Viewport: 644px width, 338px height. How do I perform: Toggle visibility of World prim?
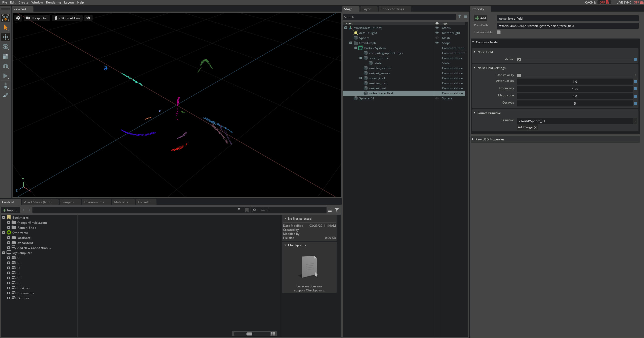point(437,28)
